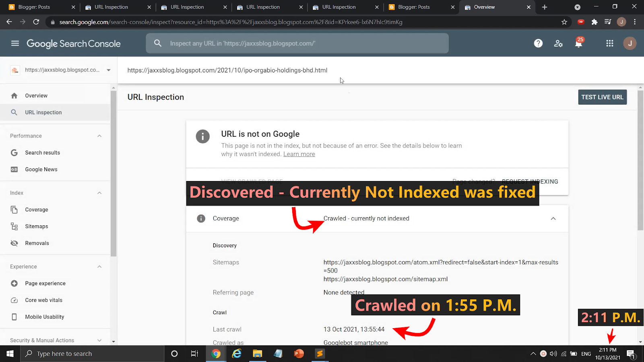Click last crawl value 13 Oct 2021, 13:55:44
The image size is (644, 362).
[x=354, y=329]
